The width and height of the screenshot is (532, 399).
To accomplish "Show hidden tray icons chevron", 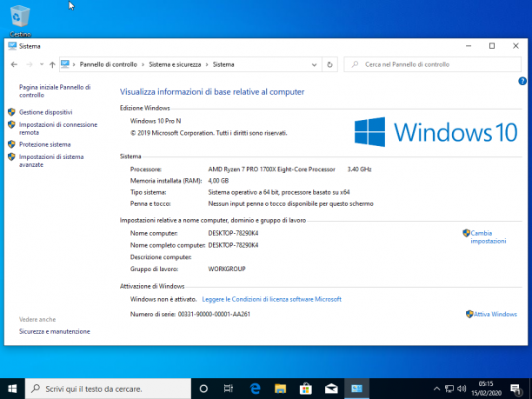I will pyautogui.click(x=437, y=389).
